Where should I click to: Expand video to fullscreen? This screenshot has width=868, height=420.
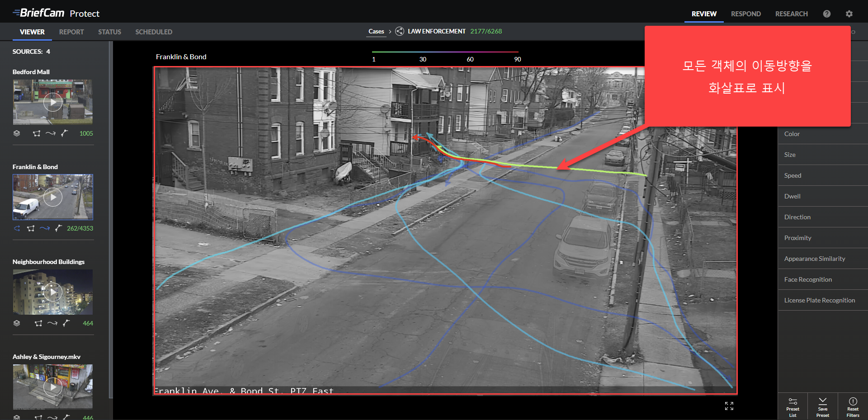729,406
